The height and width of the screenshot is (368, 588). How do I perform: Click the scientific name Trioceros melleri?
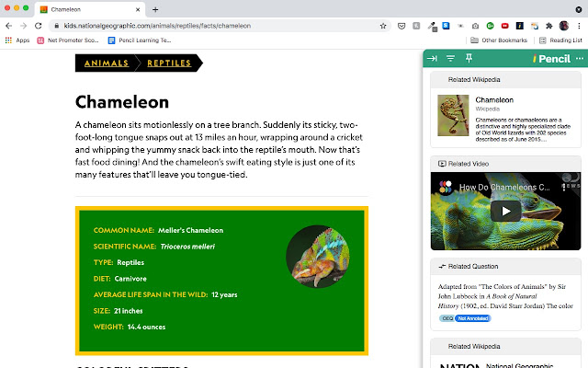(x=187, y=247)
